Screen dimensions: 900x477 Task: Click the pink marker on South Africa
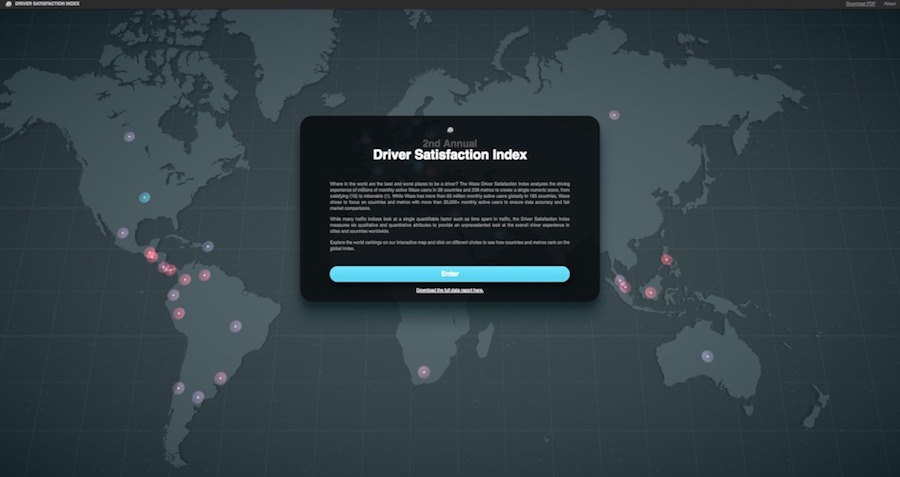point(424,372)
